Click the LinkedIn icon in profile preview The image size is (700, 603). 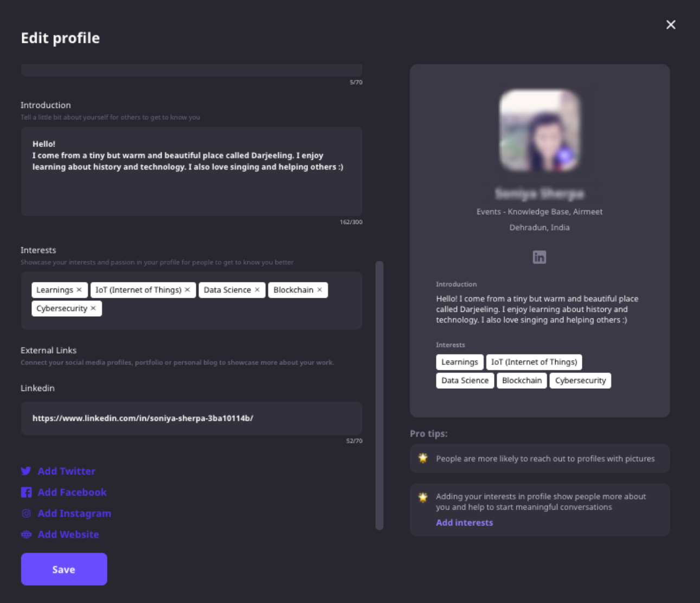tap(539, 257)
